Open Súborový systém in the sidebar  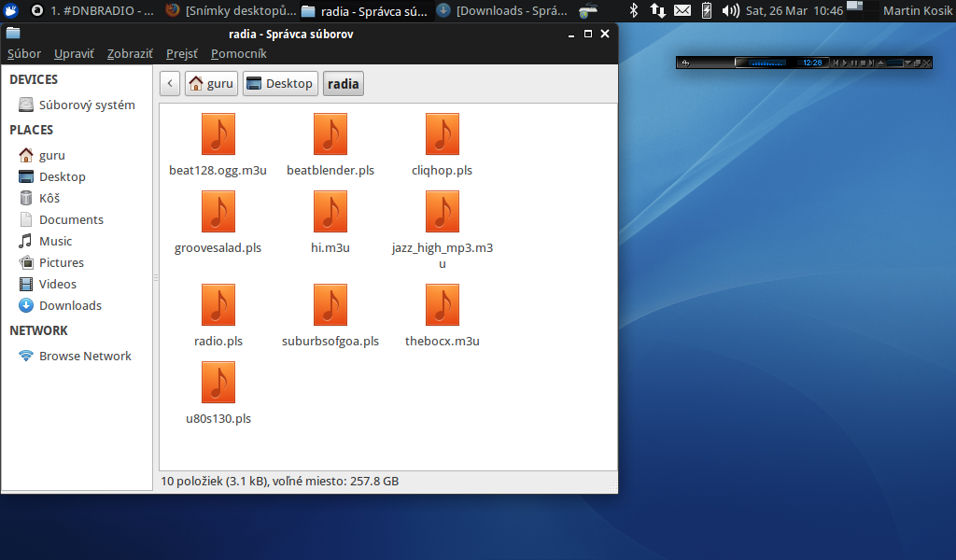click(x=77, y=105)
